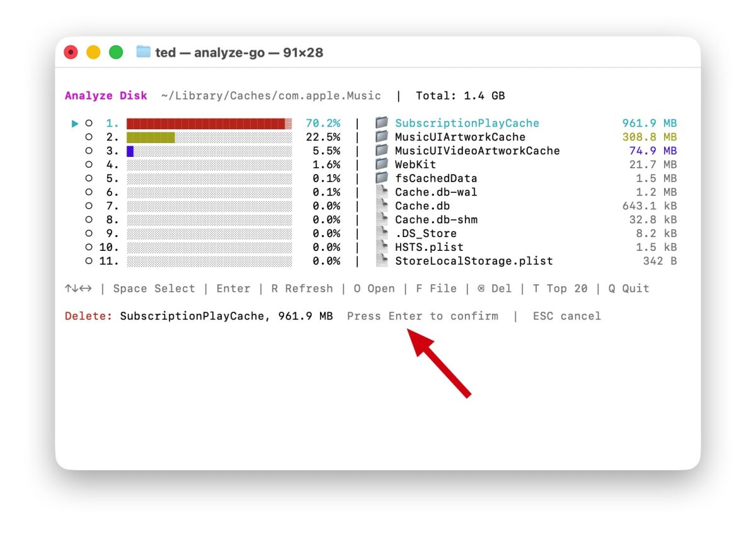The image size is (756, 544).
Task: Click the Q Quit shortcut hint
Action: pos(629,289)
